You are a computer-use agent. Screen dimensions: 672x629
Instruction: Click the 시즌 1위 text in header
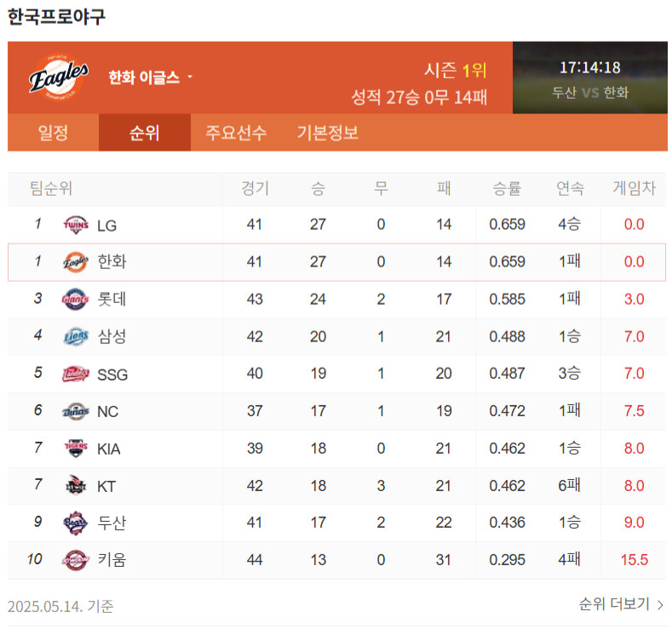coord(456,71)
